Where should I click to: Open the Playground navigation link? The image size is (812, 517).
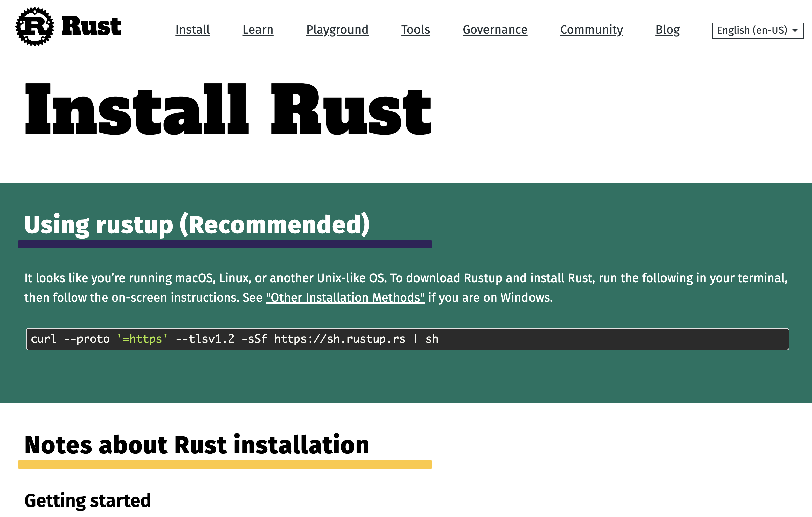click(337, 30)
